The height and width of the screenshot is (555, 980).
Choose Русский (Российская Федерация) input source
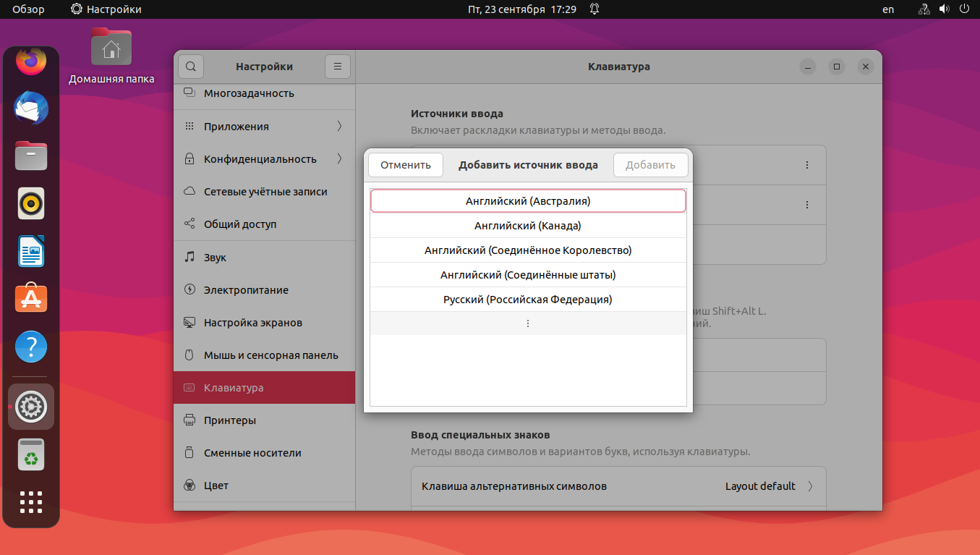click(x=528, y=300)
